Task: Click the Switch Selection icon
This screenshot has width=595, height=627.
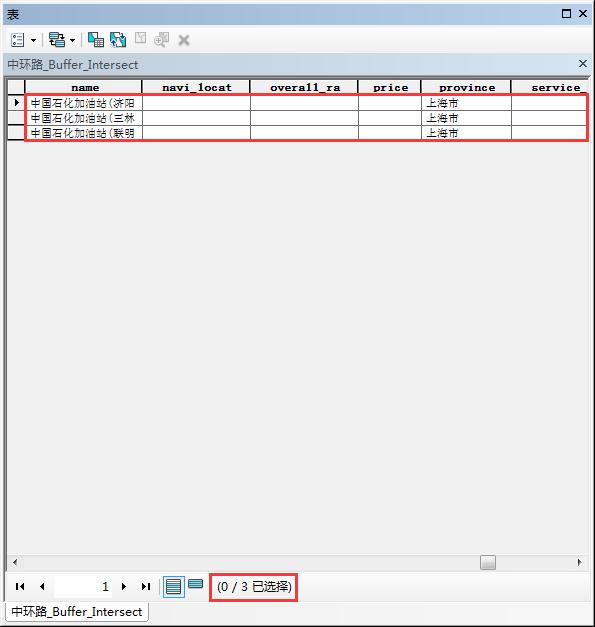Action: tap(118, 40)
